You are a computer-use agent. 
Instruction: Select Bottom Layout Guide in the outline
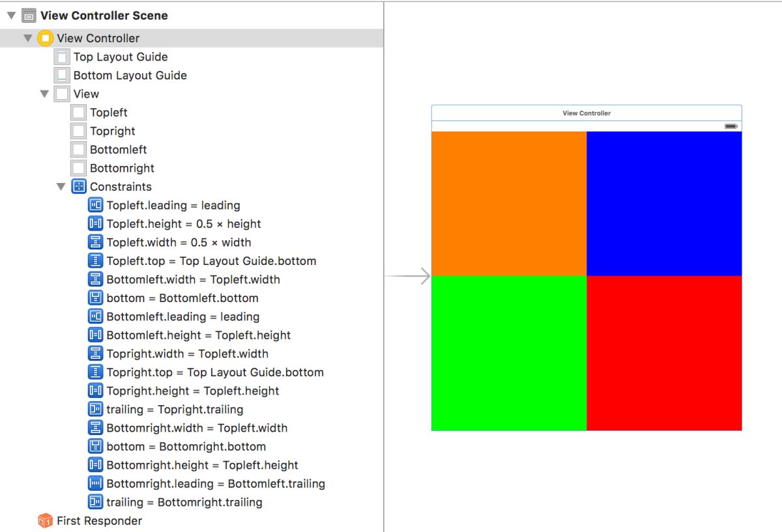pyautogui.click(x=192, y=76)
